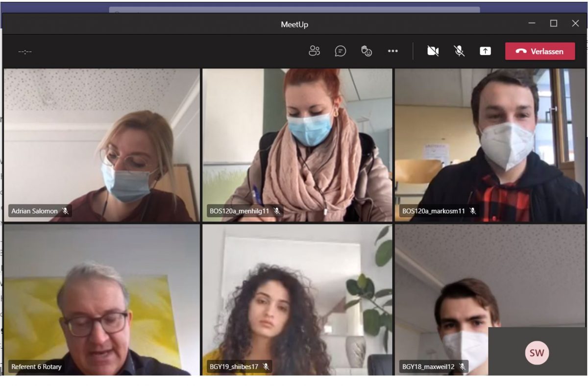The width and height of the screenshot is (588, 386).
Task: Click the meeting duration timer
Action: (25, 51)
